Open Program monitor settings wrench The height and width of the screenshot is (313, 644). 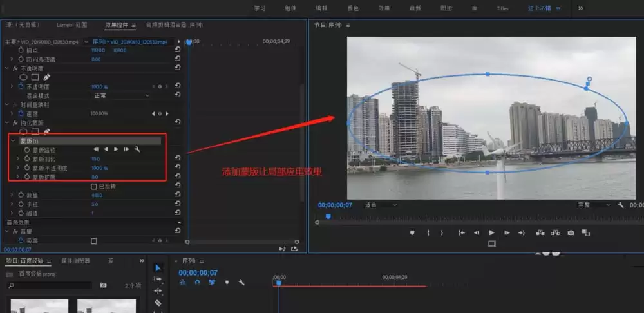620,205
